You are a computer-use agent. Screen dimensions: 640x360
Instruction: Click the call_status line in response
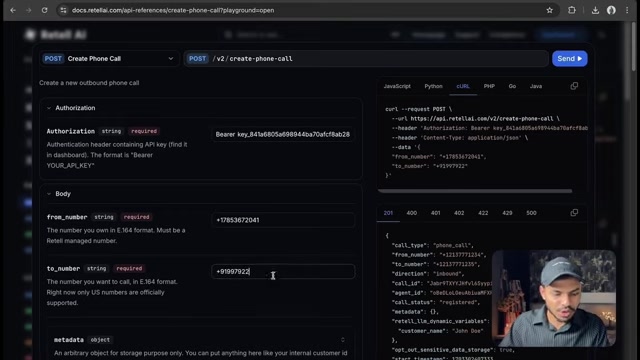(436, 302)
